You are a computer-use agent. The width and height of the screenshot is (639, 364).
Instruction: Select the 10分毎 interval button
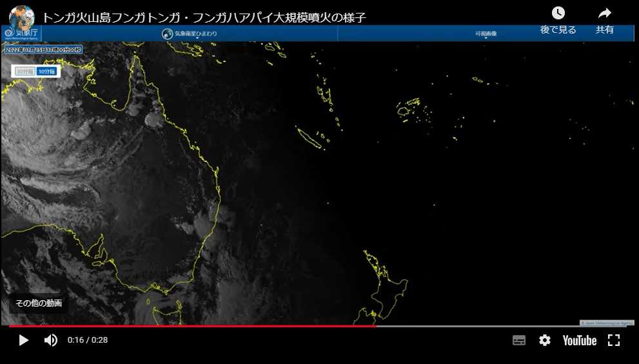click(x=47, y=72)
